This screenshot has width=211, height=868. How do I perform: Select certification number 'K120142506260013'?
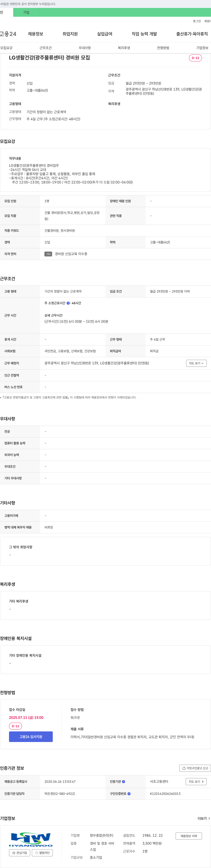pyautogui.click(x=165, y=794)
